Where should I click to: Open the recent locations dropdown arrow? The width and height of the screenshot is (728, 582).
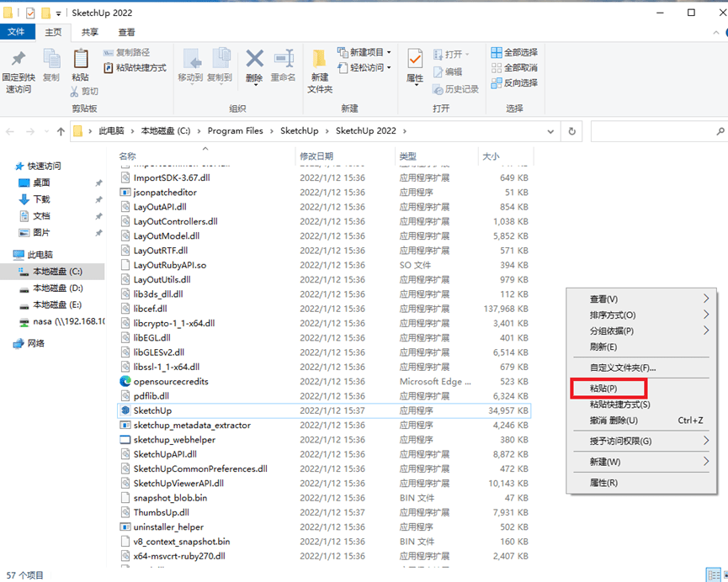point(46,132)
